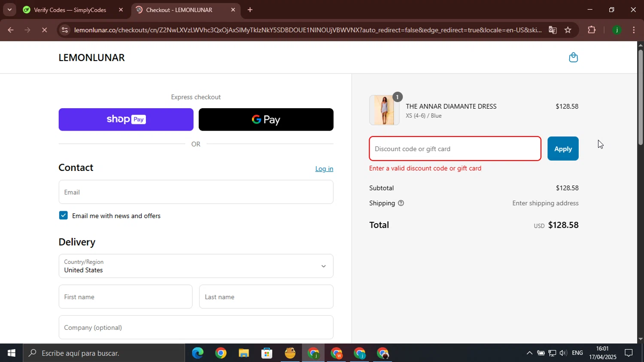Focus the Last name field
Screen dimensions: 644x362
(266, 297)
